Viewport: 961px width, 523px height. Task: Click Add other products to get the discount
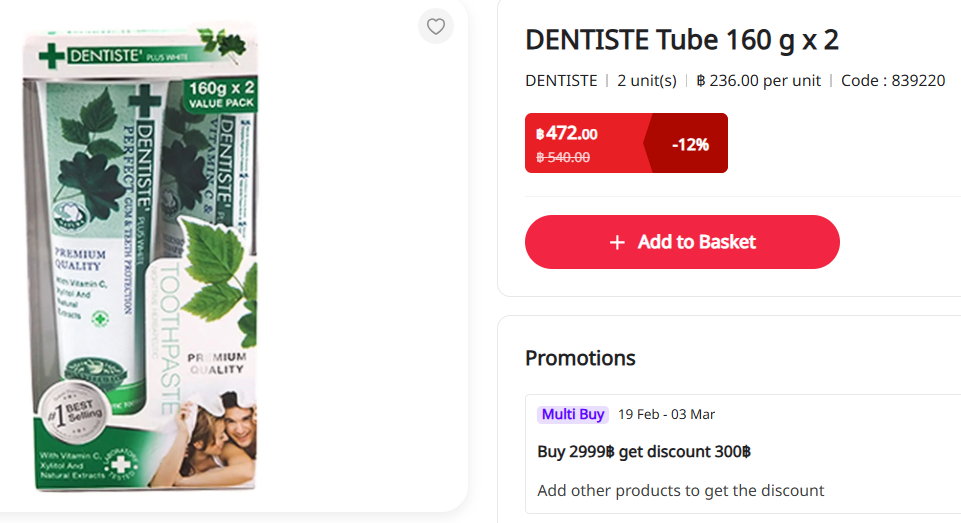pyautogui.click(x=680, y=490)
